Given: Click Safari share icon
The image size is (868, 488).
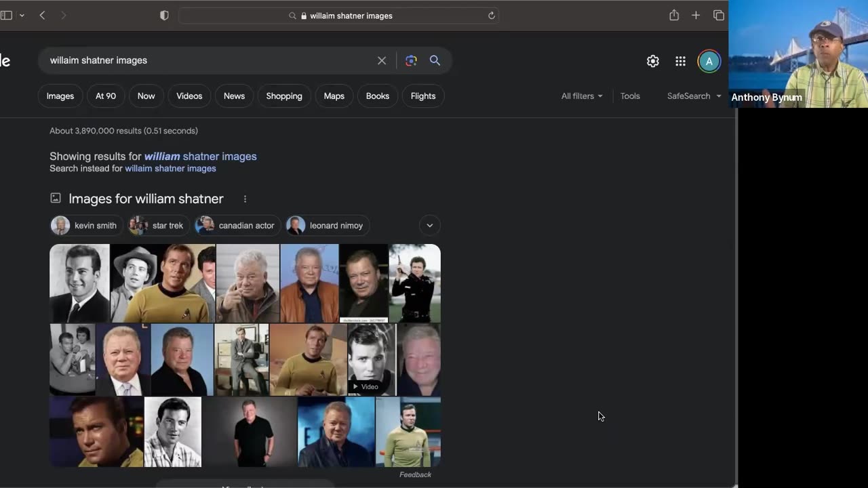Looking at the screenshot, I should tap(673, 16).
